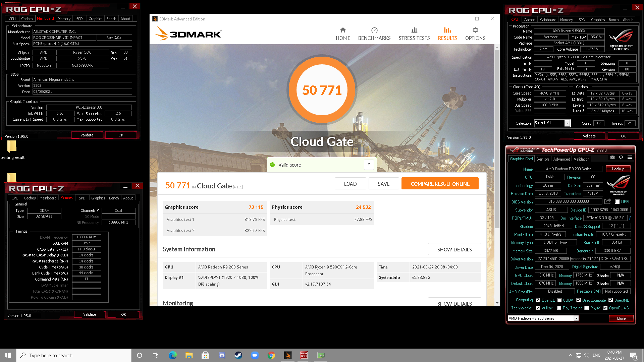Select the Caches tab in the Mainboard CPU-Z window
The width and height of the screenshot is (644, 362).
(x=27, y=19)
